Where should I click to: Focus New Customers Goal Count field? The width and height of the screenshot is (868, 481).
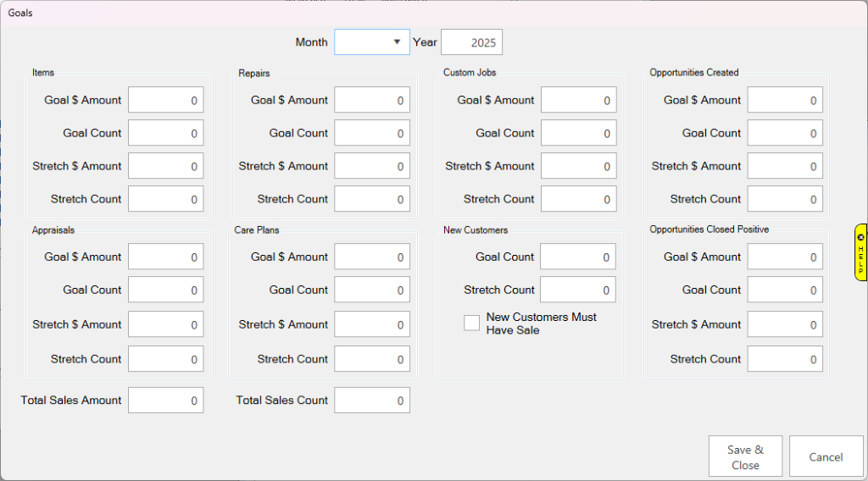coord(578,257)
